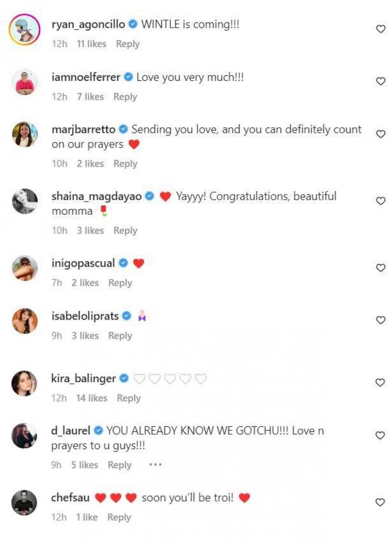This screenshot has height=546, width=392.
Task: Open more options on d_laurel's comment
Action: pos(155,465)
